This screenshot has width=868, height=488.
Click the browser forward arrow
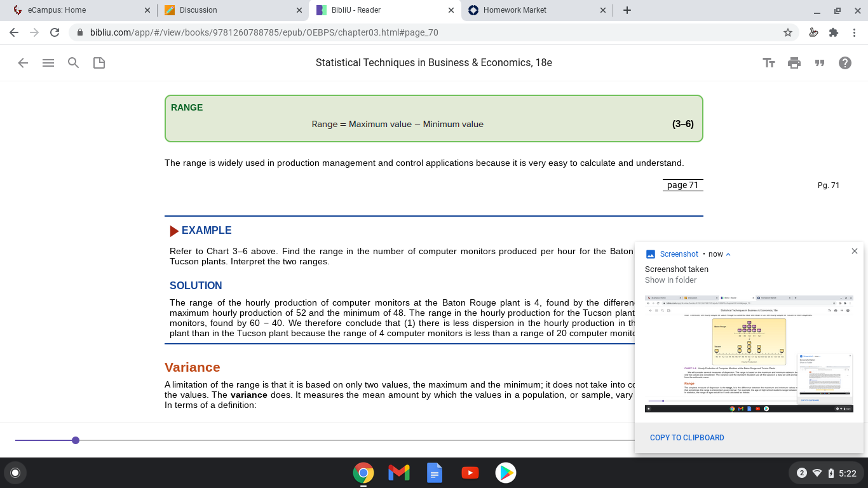(x=34, y=32)
